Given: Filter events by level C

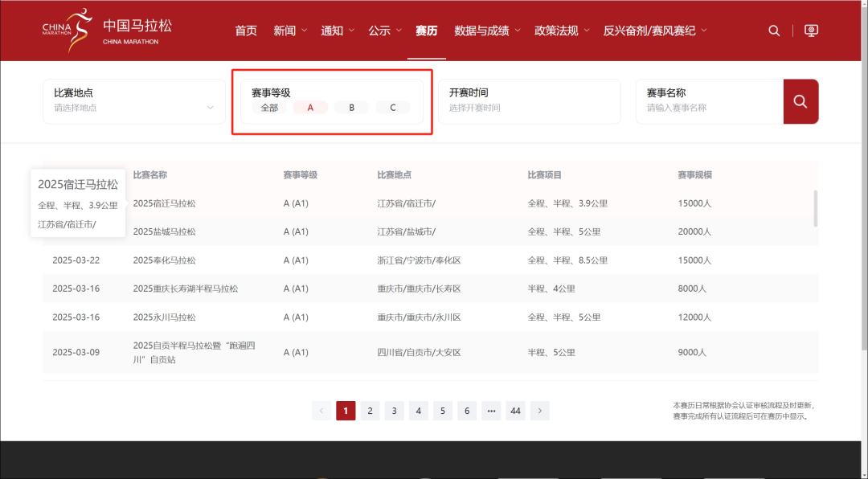Looking at the screenshot, I should tap(393, 108).
